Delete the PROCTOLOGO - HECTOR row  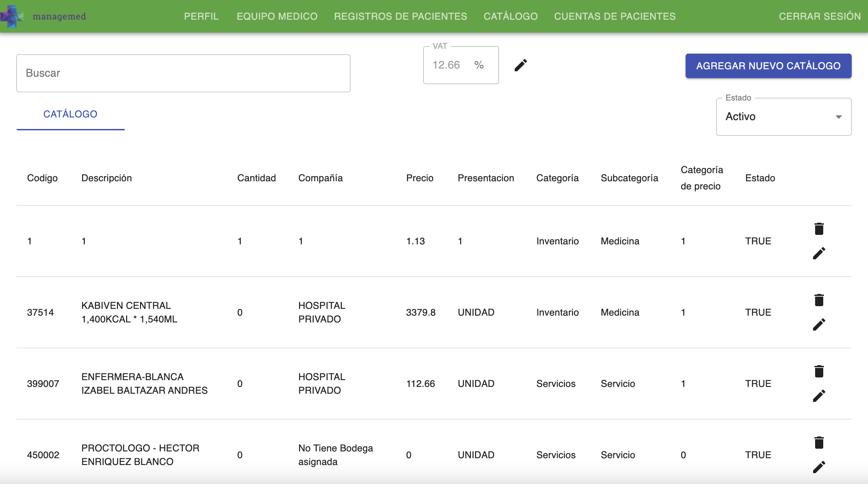[819, 443]
